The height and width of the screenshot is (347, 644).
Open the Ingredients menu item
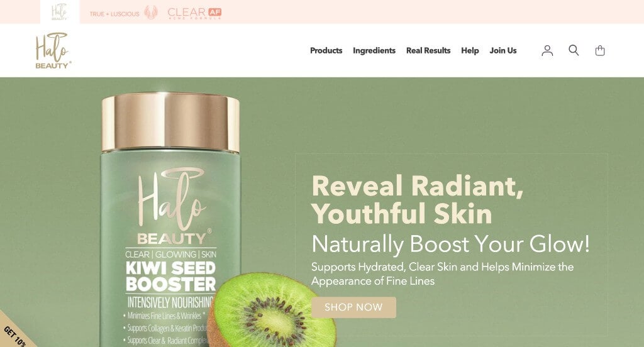click(374, 50)
